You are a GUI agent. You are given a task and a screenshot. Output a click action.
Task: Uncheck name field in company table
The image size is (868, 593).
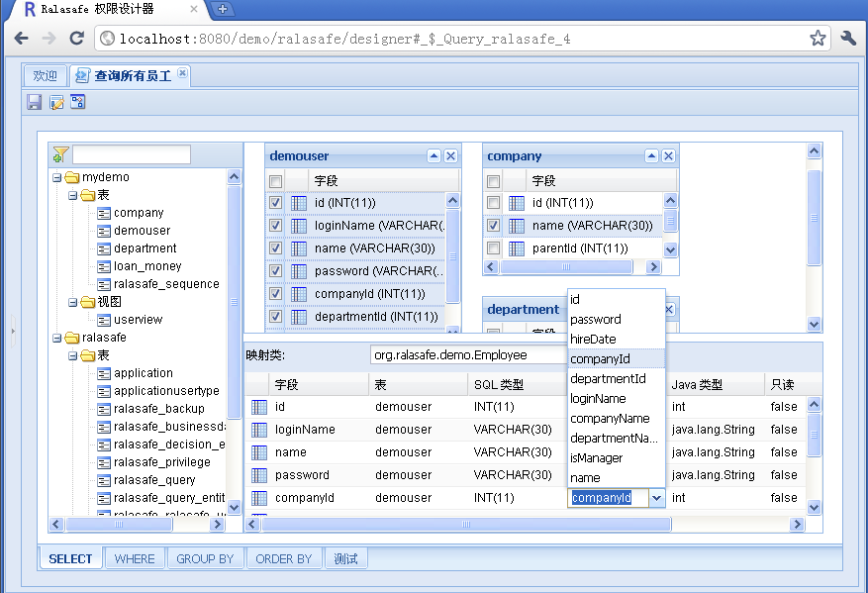[494, 226]
